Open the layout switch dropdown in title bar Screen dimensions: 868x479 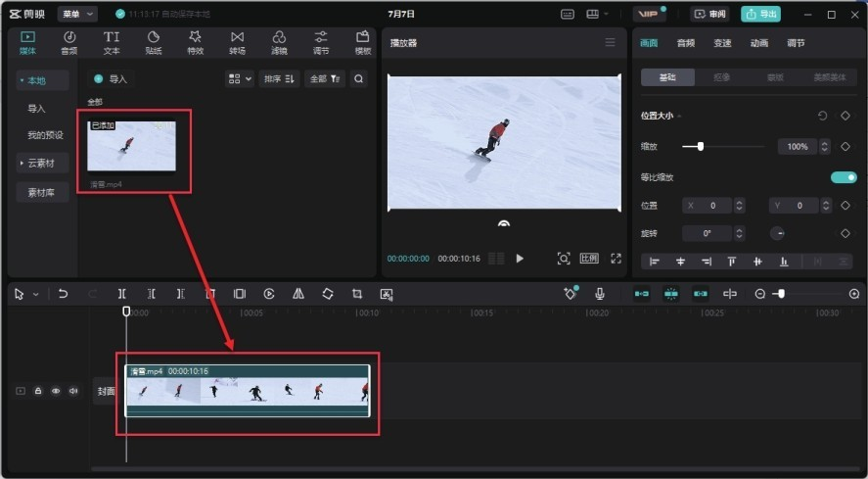point(597,15)
